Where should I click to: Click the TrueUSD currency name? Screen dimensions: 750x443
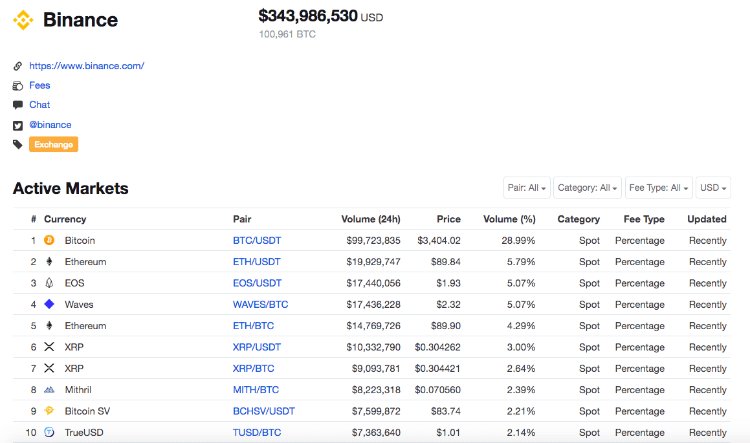coord(84,432)
